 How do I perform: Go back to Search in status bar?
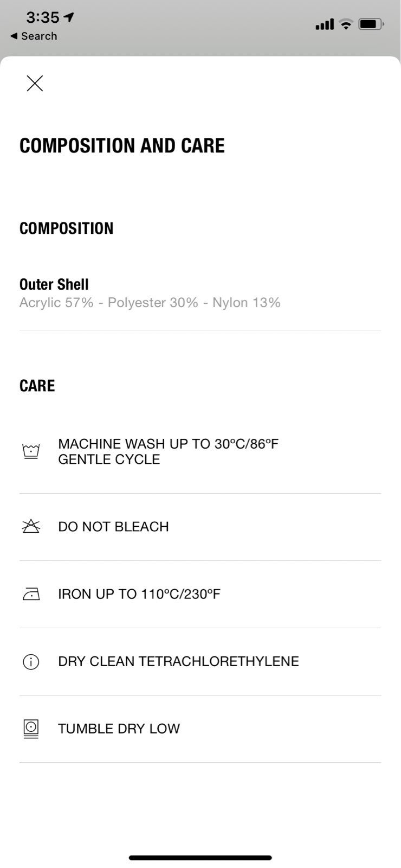[x=34, y=36]
